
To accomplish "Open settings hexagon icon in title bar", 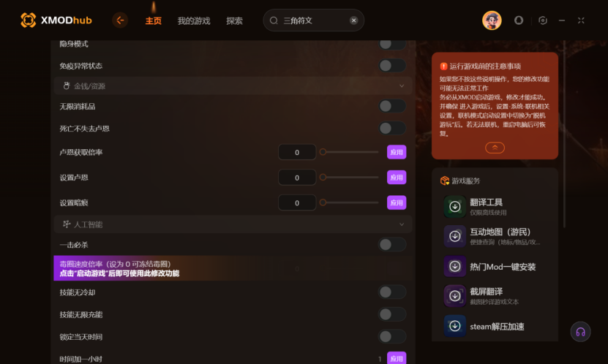I will [543, 20].
